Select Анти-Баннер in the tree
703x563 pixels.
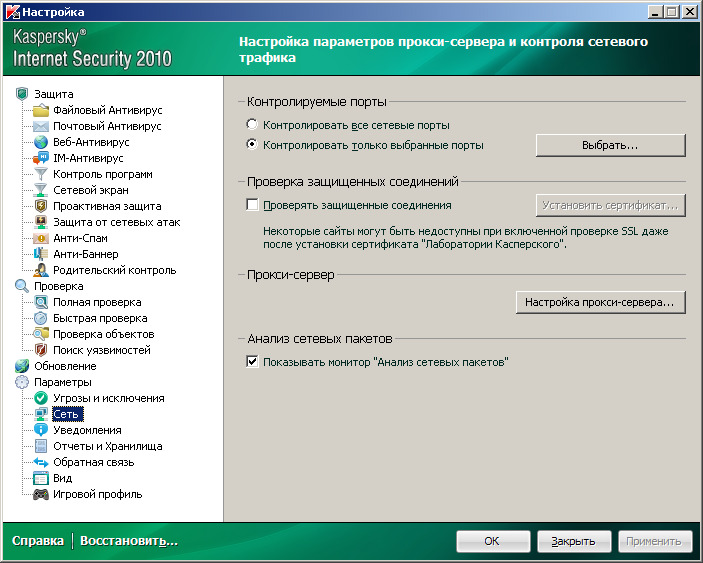(86, 254)
